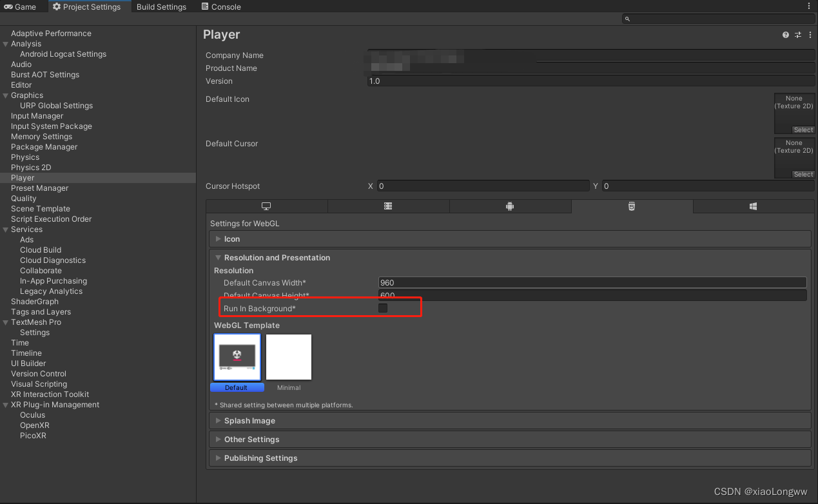This screenshot has height=504, width=818.
Task: Select Input System Package category
Action: click(x=52, y=126)
